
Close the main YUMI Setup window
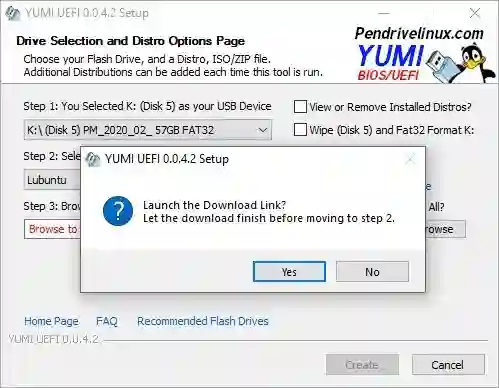coord(474,13)
